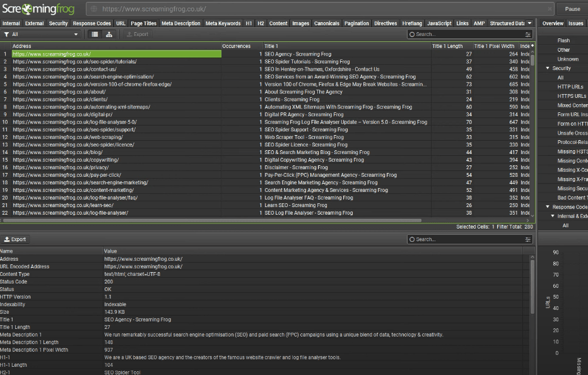Switch to the Issues tab
588x375 pixels.
click(x=575, y=23)
